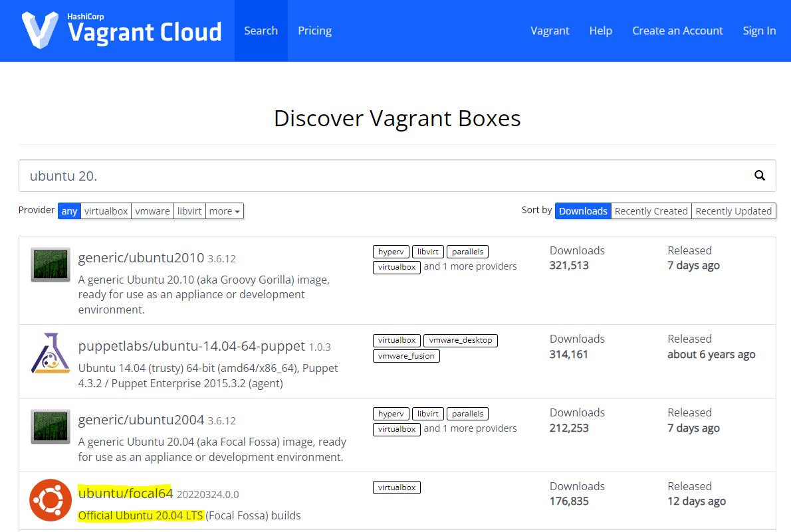Click 'and 1 more providers' on generic/ubuntu2010

pyautogui.click(x=470, y=266)
